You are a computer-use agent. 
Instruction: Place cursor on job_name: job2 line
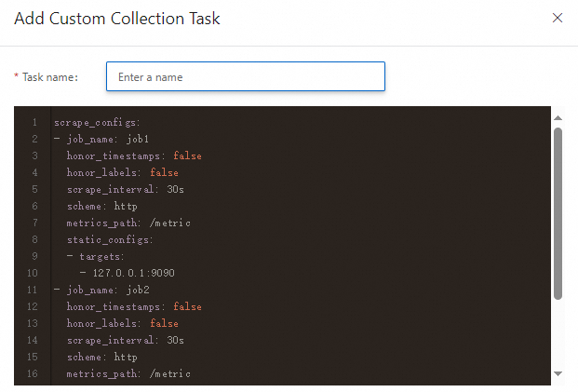(101, 290)
